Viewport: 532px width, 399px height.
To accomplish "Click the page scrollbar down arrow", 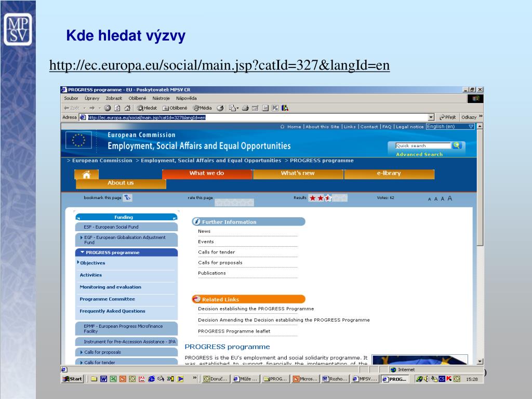I will point(480,362).
